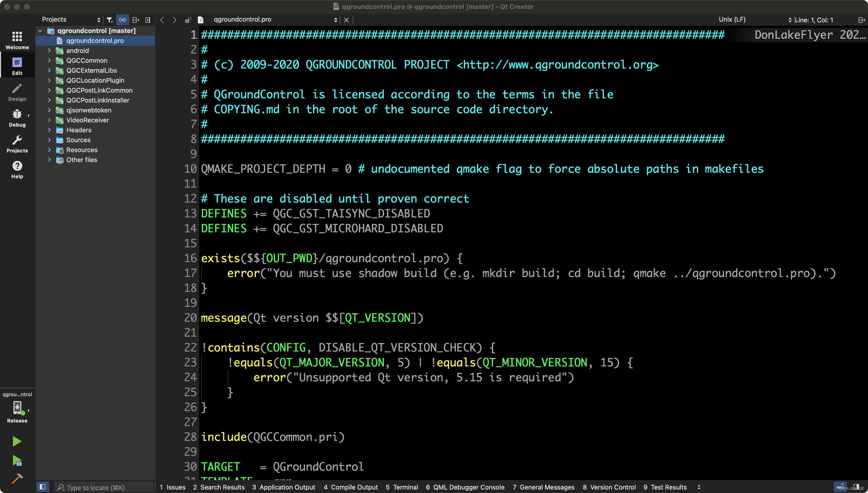This screenshot has height=493, width=868.
Task: Click the QMAKE_PROJECT_DEPTH line in editor
Action: tap(482, 169)
